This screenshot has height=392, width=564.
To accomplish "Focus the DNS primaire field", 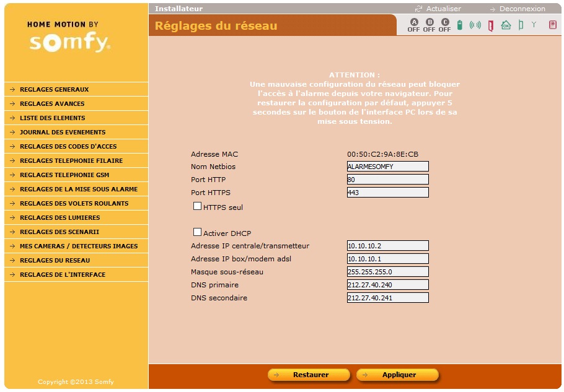I will [388, 285].
